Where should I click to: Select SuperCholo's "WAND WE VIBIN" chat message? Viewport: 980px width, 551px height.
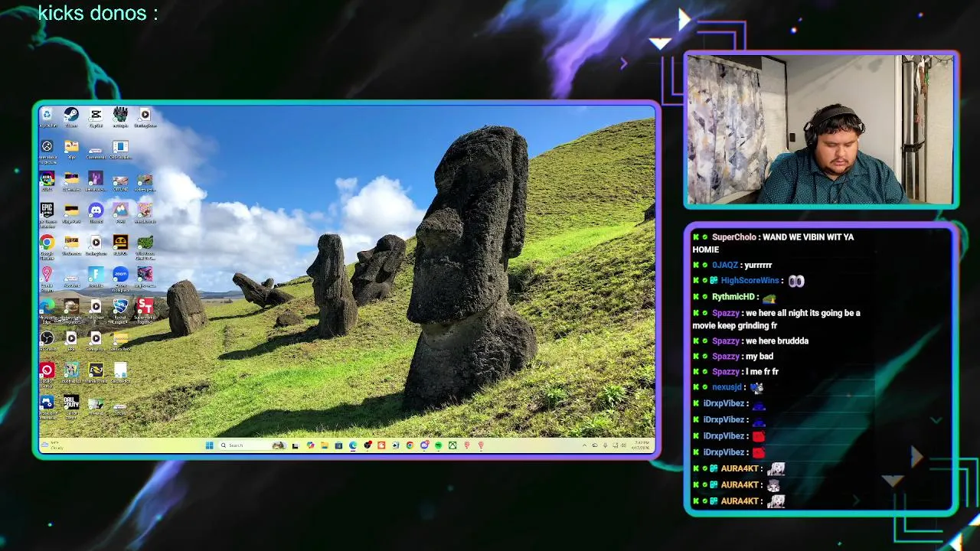(773, 243)
